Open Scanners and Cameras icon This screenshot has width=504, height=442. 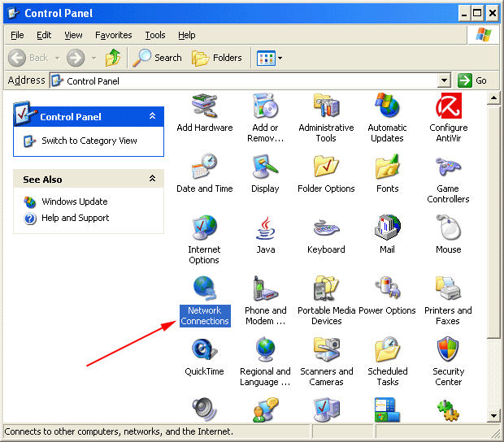(x=326, y=349)
